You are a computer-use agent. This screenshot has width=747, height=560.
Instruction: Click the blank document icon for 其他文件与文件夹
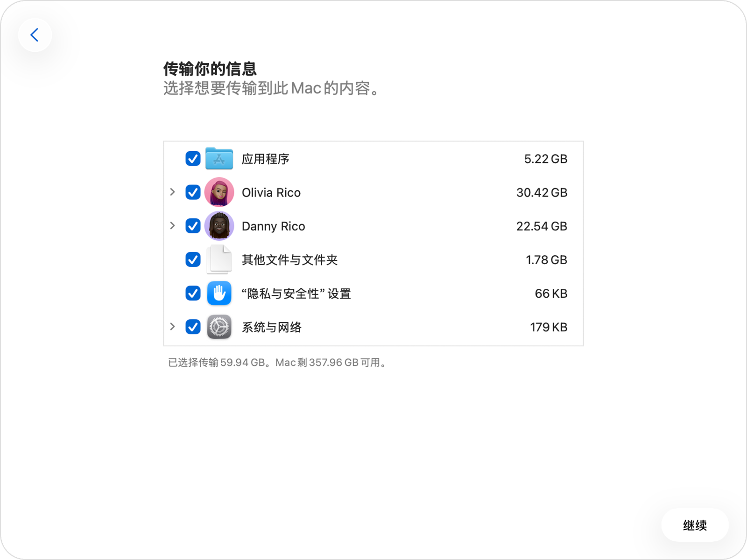tap(219, 259)
